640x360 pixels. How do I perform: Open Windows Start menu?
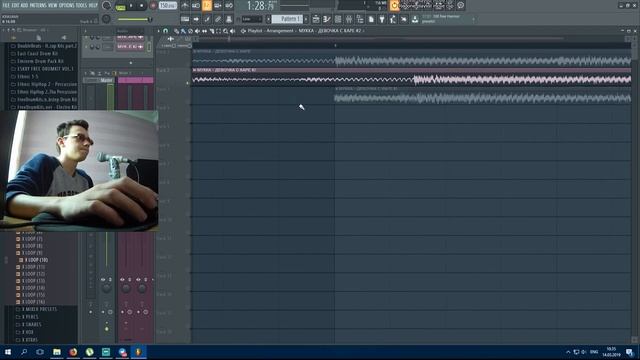click(8, 352)
